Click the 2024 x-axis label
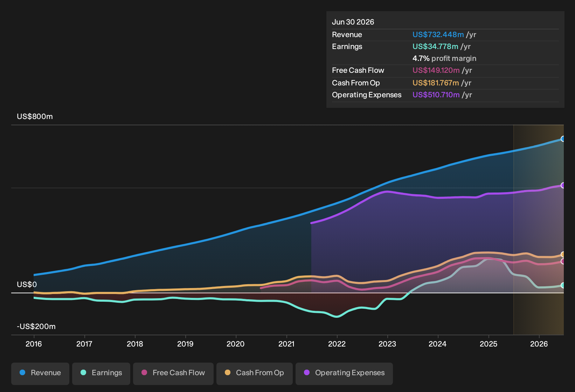The width and height of the screenshot is (575, 392). click(x=438, y=344)
